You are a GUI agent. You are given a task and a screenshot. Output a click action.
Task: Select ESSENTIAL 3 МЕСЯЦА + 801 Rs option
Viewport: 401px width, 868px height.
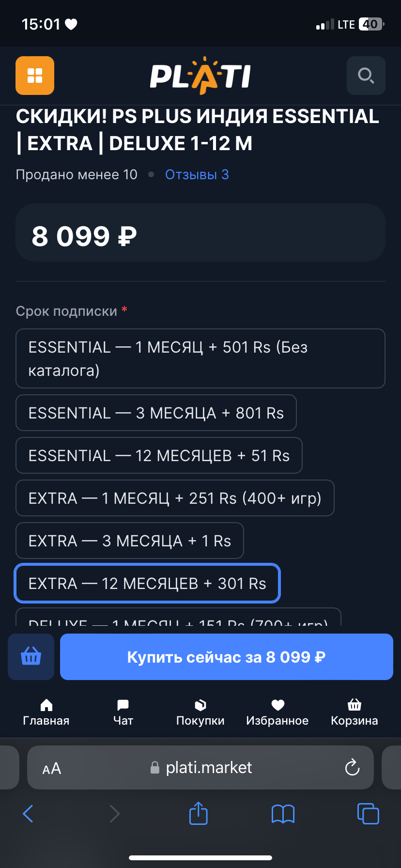[156, 413]
